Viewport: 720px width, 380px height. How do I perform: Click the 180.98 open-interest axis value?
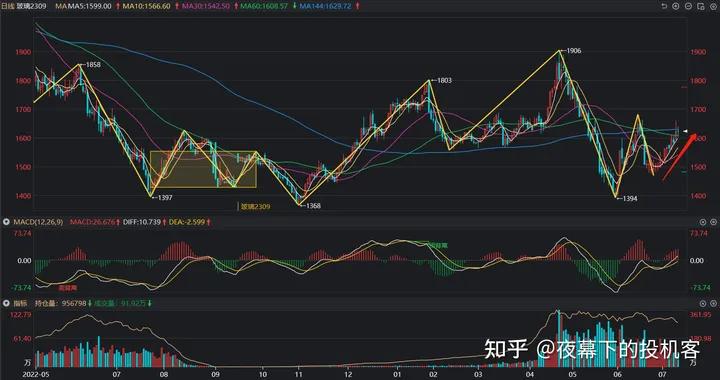tap(700, 338)
